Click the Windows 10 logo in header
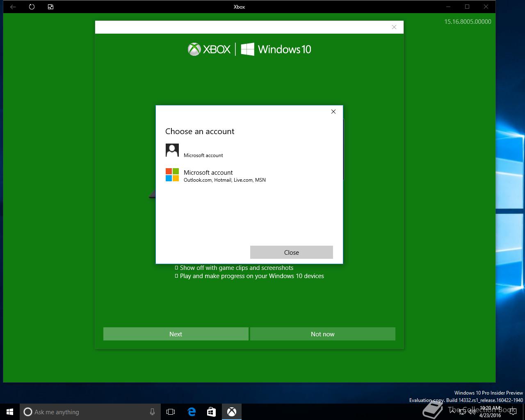Image resolution: width=525 pixels, height=420 pixels. tap(276, 49)
